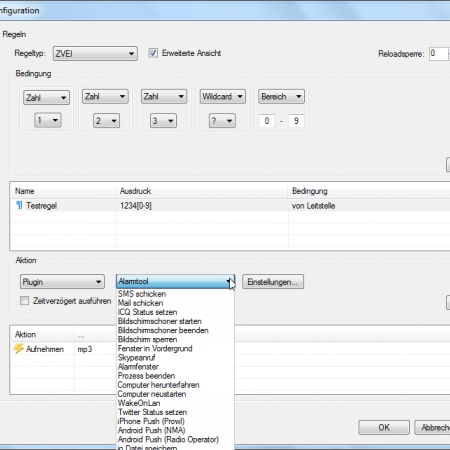Choose Android Push (NMA) option
Image resolution: width=450 pixels, height=450 pixels.
pyautogui.click(x=175, y=430)
